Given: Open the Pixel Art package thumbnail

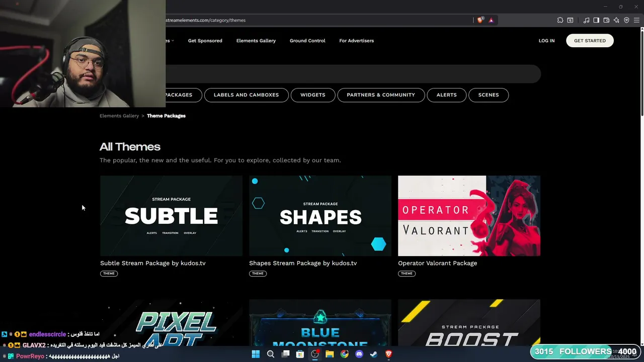Looking at the screenshot, I should point(171,322).
